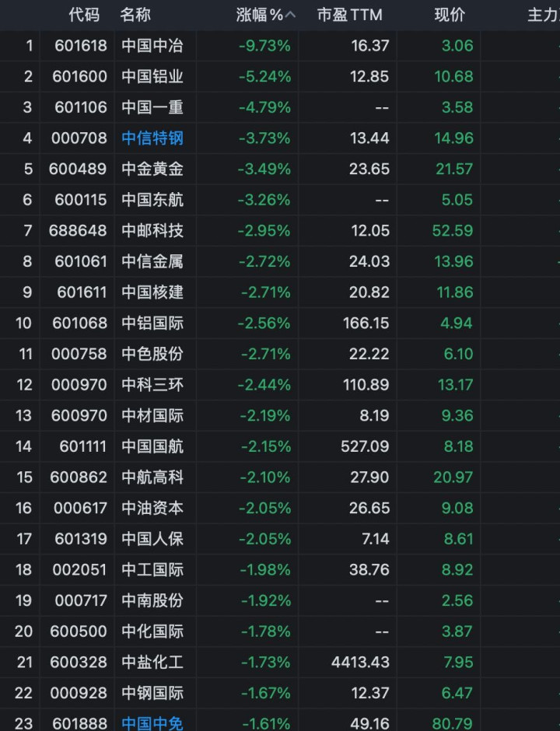
Task: Click the 市盈TTM column header
Action: point(349,15)
